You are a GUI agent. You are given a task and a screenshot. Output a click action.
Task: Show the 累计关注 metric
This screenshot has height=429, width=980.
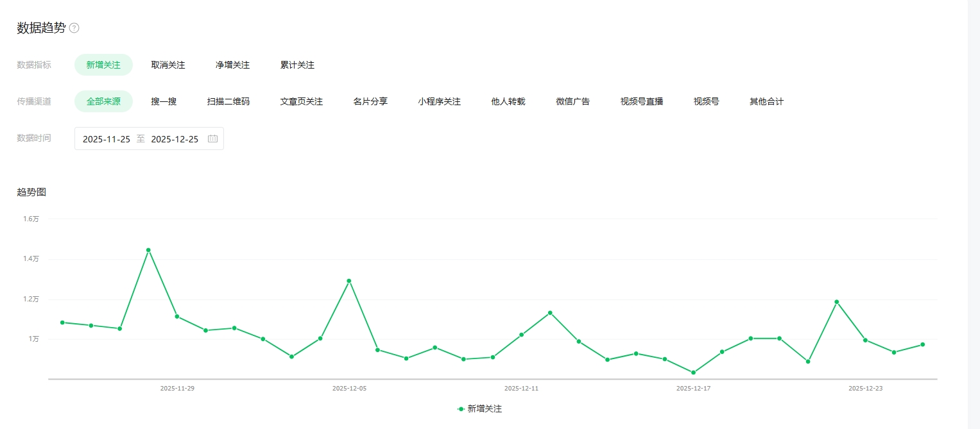297,65
